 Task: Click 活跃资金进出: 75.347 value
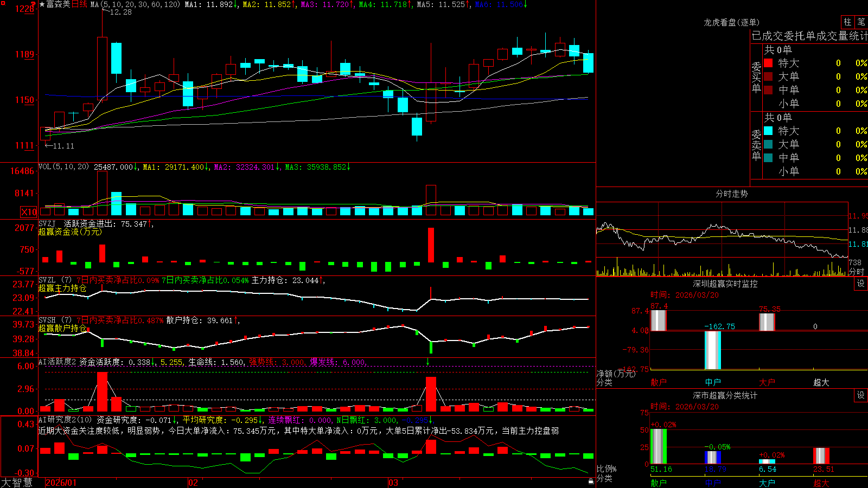pos(106,223)
